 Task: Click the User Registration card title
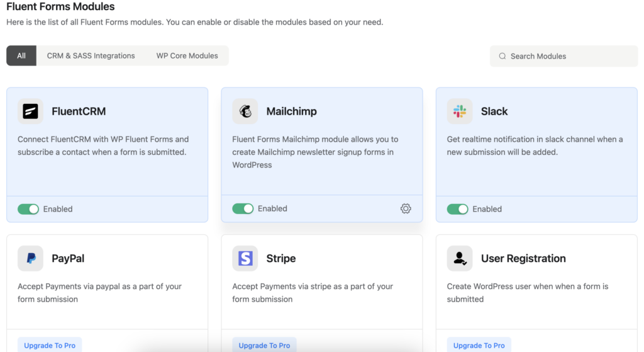click(x=524, y=258)
